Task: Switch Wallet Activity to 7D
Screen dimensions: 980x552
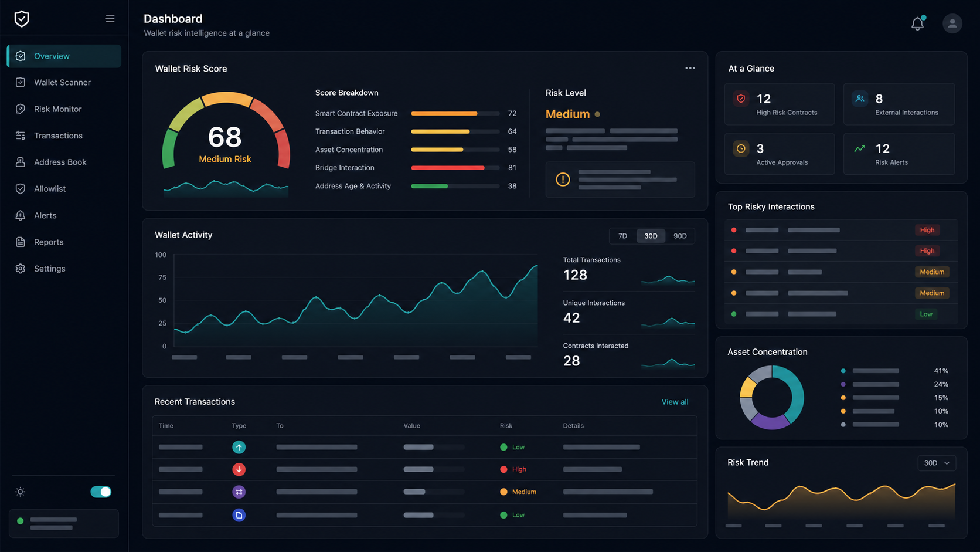Action: tap(622, 236)
